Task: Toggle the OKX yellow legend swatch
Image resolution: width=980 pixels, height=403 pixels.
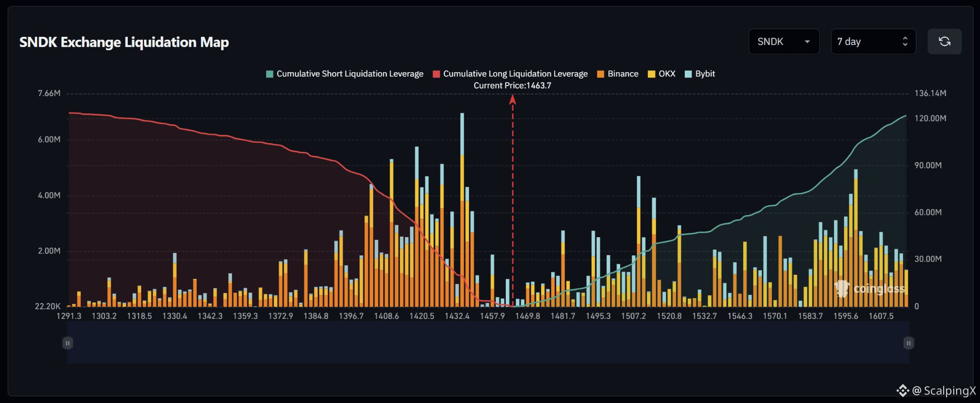Action: point(651,74)
